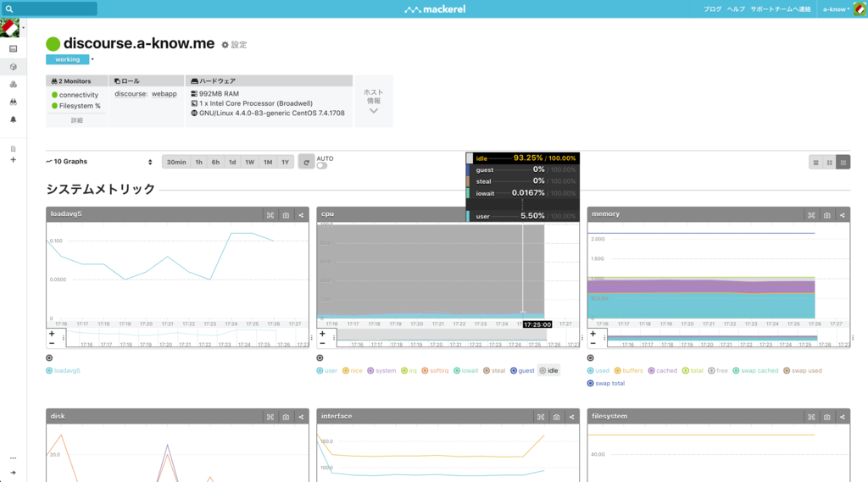Open the monitors binoculars icon in sidebar
This screenshot has width=868, height=482.
click(14, 102)
